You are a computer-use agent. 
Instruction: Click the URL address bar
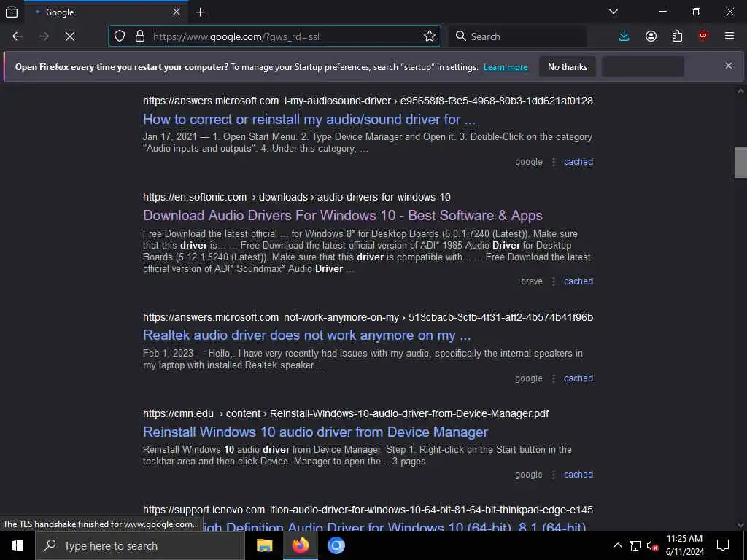(x=274, y=36)
